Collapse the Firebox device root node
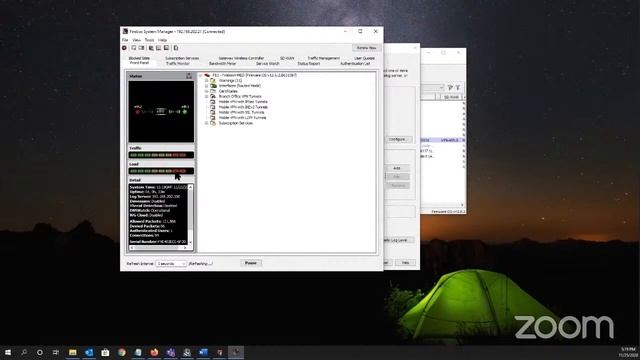 click(x=200, y=75)
